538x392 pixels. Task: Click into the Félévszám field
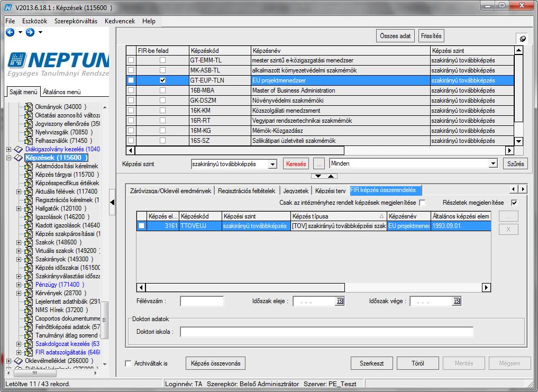(202, 301)
